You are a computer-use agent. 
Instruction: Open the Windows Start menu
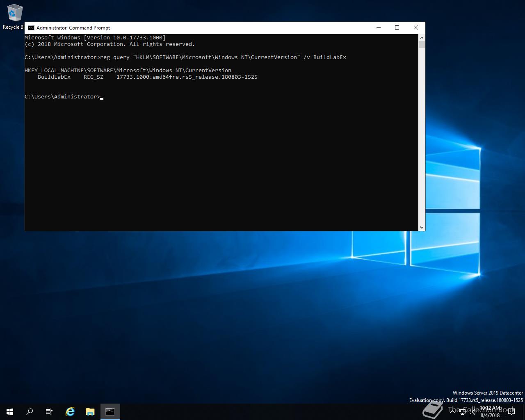pos(10,412)
